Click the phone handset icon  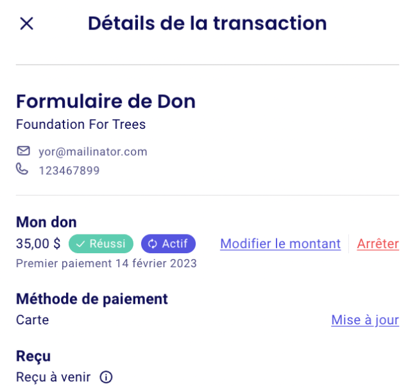pyautogui.click(x=22, y=169)
